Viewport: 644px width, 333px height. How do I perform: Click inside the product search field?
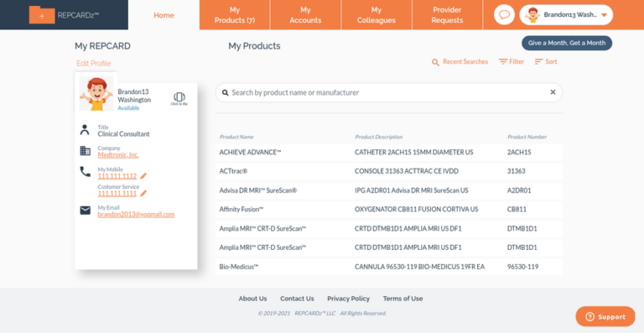click(389, 93)
